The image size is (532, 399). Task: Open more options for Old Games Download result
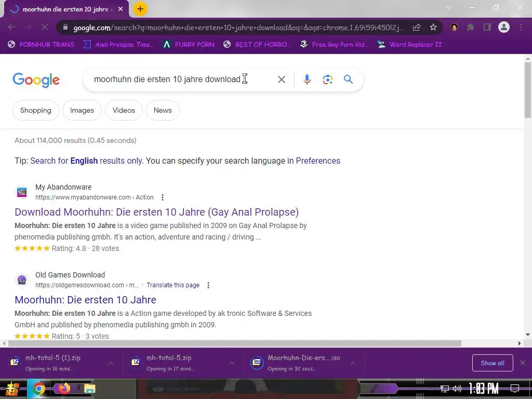click(x=208, y=285)
